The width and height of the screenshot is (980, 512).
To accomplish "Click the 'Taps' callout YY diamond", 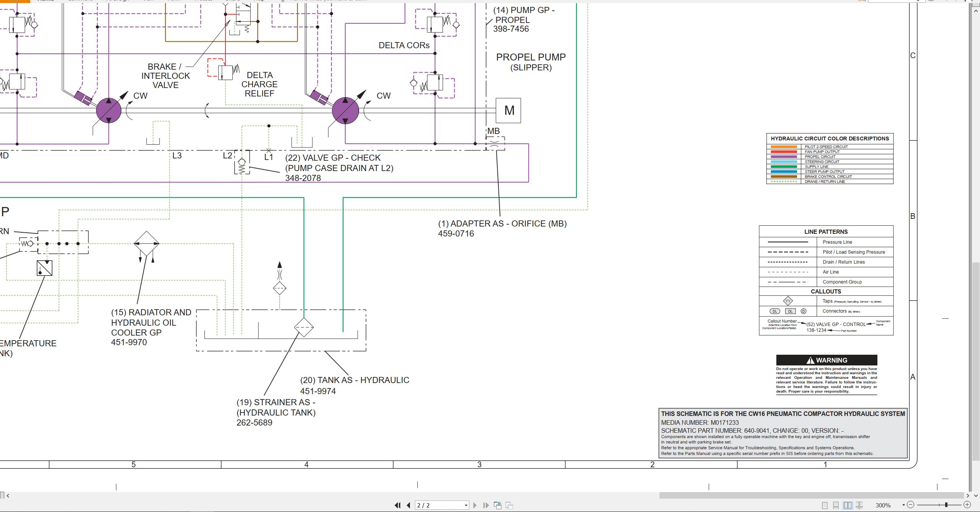I will point(788,301).
